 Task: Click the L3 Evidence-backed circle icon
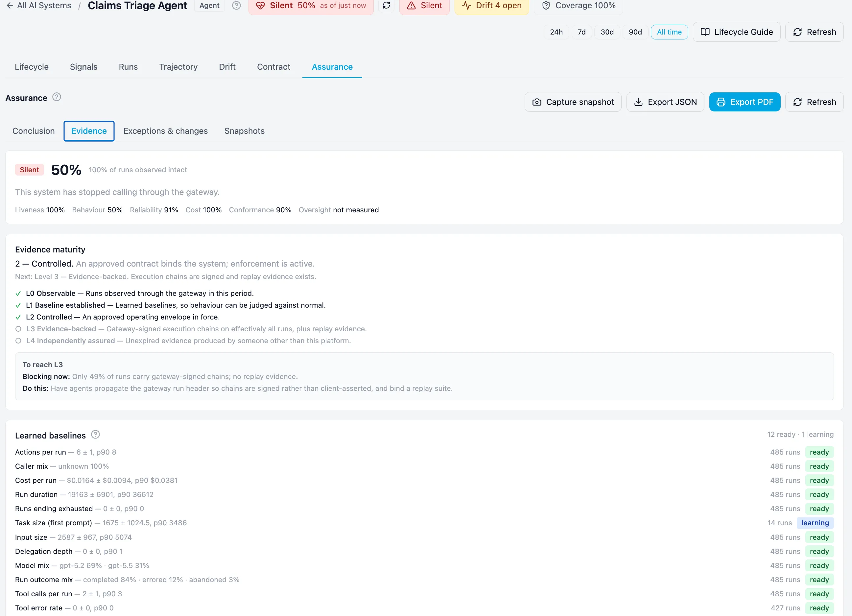click(18, 329)
